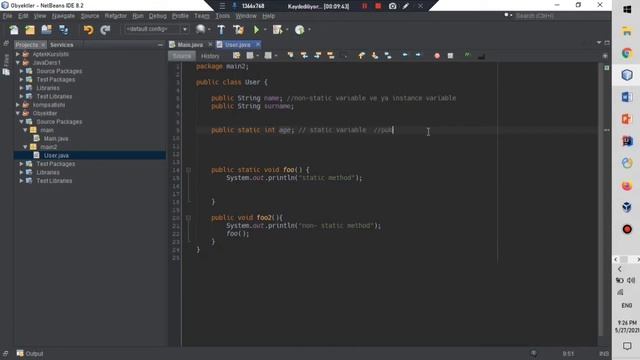
Task: Switch to the History view button
Action: (x=210, y=56)
